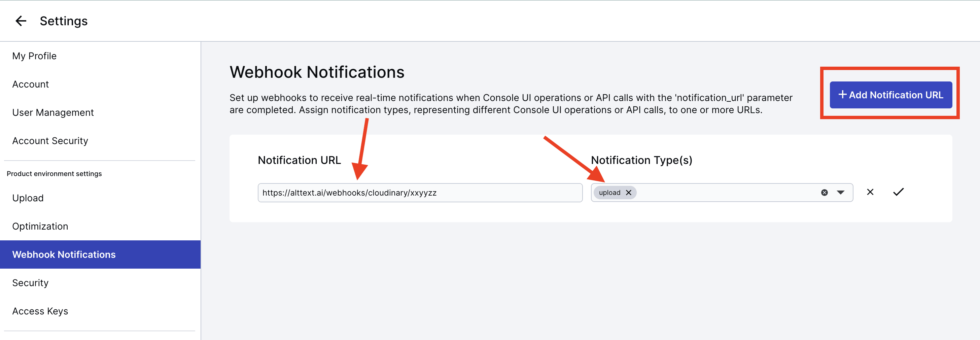Open Account Security page

coord(50,141)
